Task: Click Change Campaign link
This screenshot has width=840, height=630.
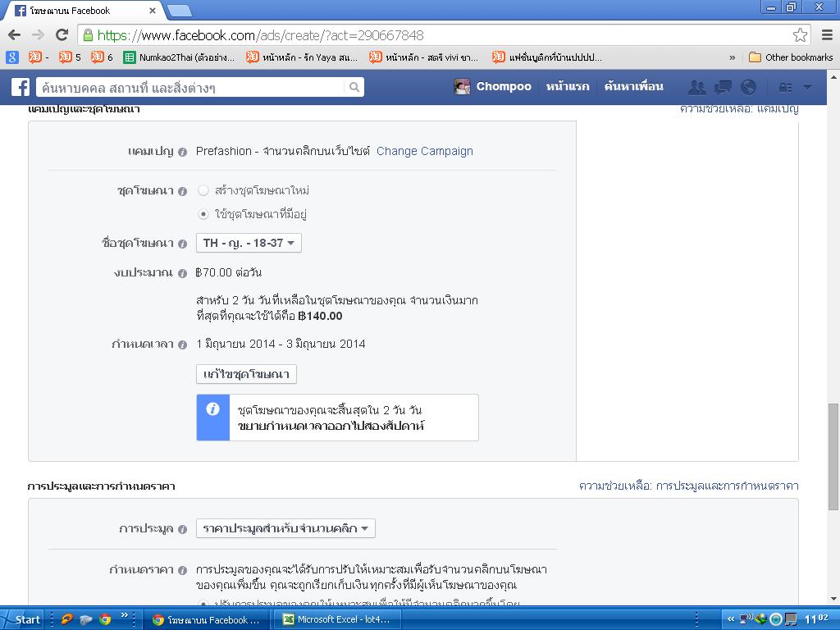Action: (425, 151)
